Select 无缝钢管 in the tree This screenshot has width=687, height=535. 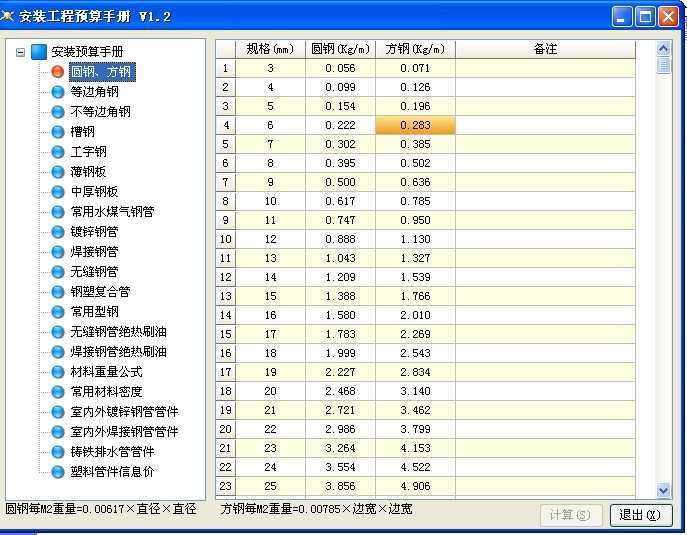point(95,272)
